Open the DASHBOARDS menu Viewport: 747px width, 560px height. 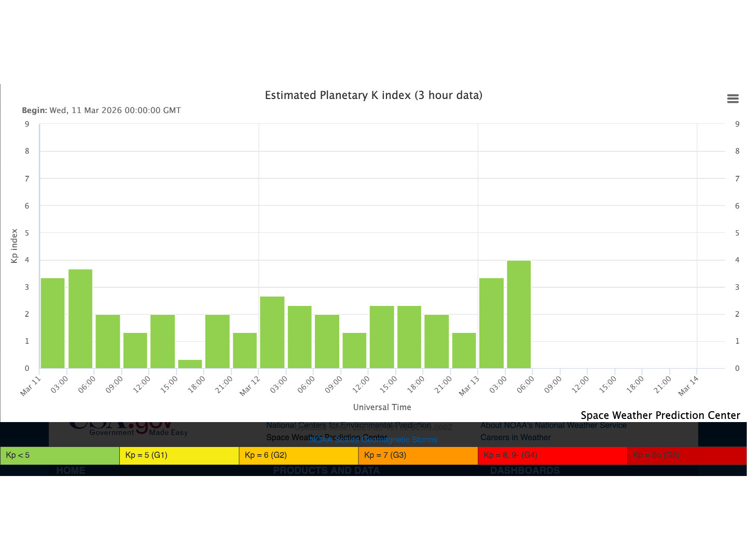click(524, 470)
